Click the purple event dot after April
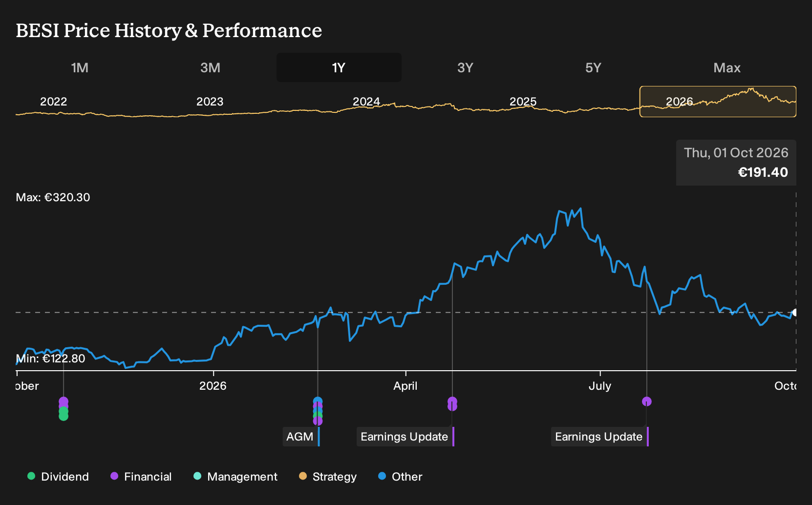This screenshot has height=505, width=812. pos(452,401)
